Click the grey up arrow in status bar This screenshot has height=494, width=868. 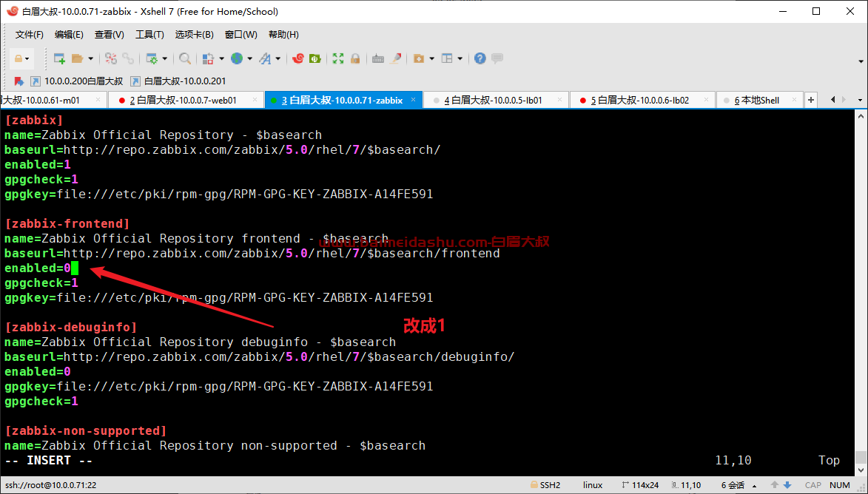pyautogui.click(x=775, y=485)
